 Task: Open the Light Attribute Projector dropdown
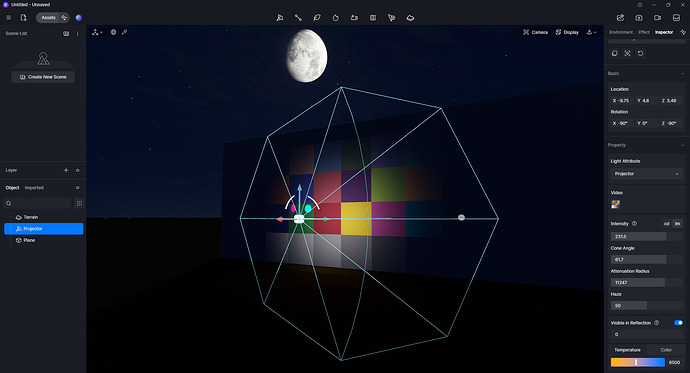(x=646, y=174)
